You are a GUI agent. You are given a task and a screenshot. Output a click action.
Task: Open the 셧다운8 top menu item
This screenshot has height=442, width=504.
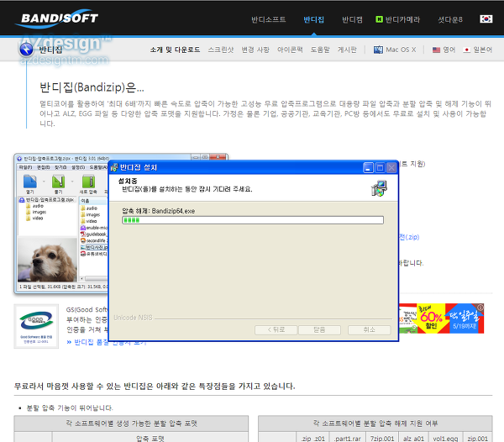(x=450, y=19)
